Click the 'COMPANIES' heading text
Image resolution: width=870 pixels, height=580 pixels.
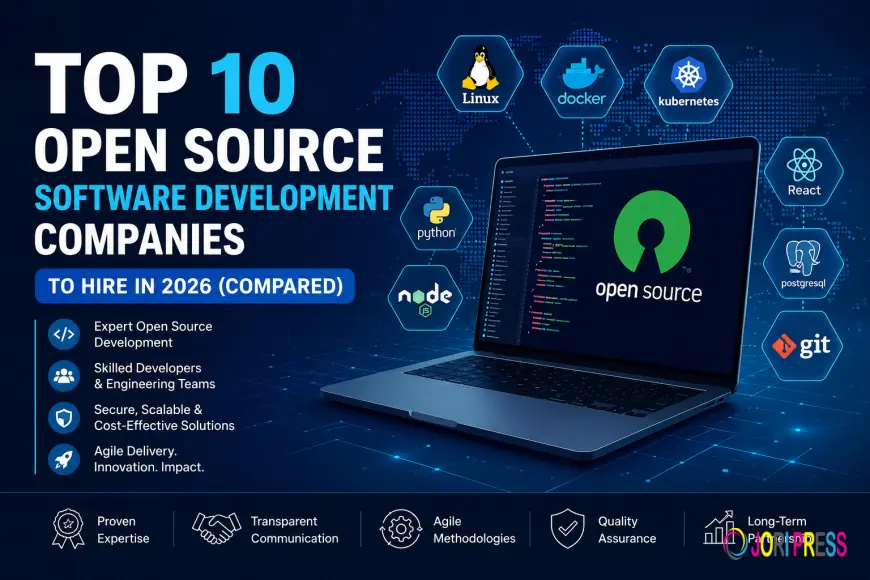click(139, 239)
